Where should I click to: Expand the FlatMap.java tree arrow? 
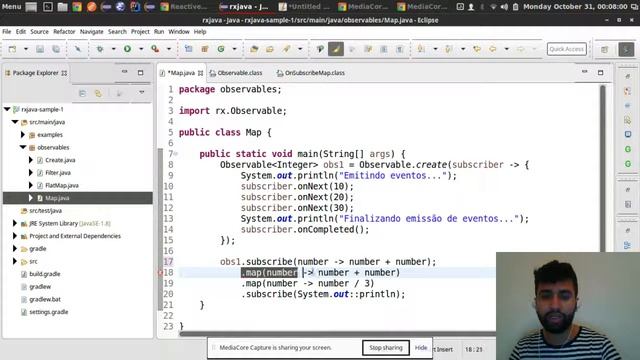click(31, 185)
